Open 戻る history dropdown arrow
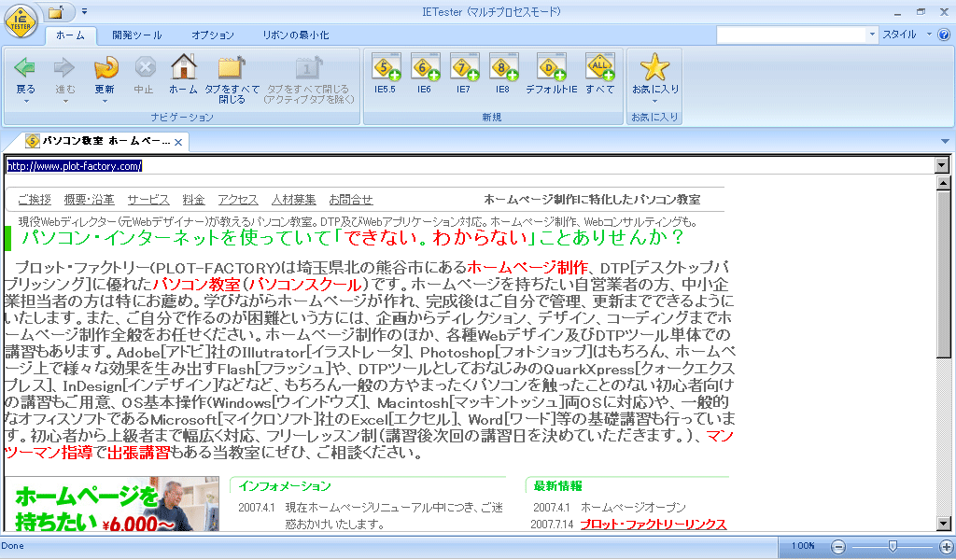Viewport: 956px width, 560px height. (x=25, y=101)
